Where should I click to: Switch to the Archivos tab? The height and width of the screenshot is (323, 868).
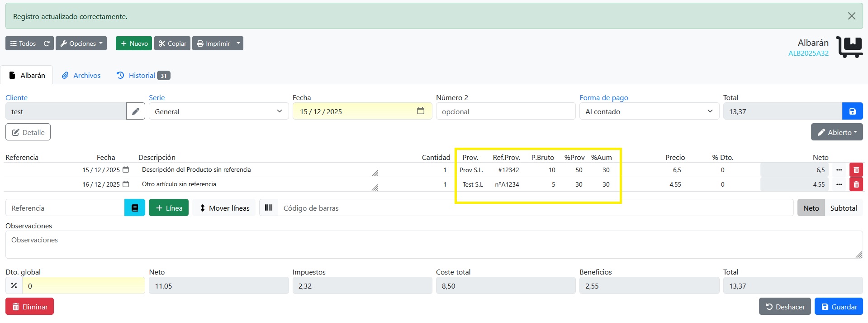pyautogui.click(x=81, y=75)
